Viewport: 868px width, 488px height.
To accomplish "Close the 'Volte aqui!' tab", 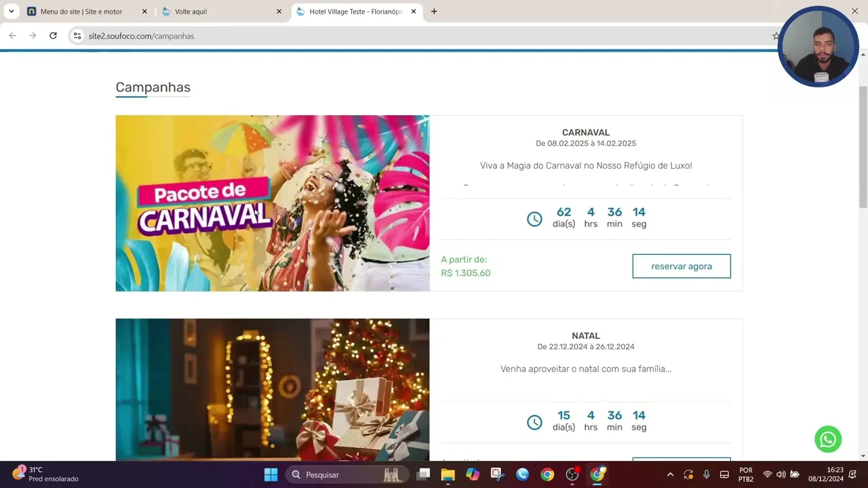I will 279,12.
